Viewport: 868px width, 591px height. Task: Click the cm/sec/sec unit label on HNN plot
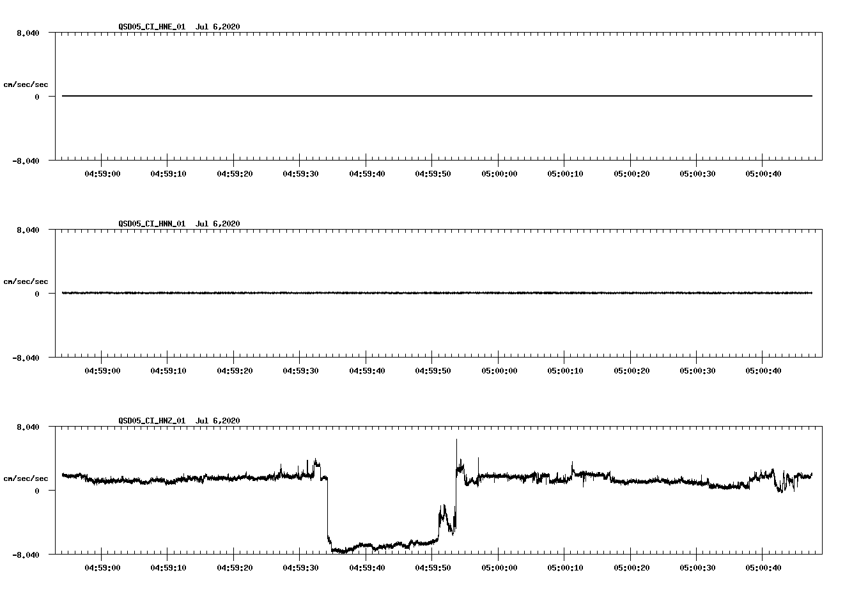coord(26,281)
